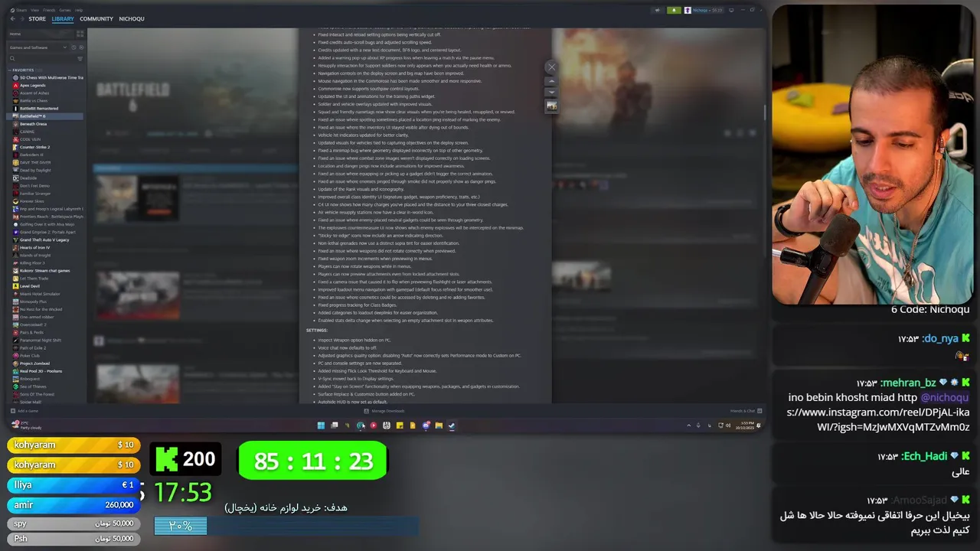Open the Nichoqu account dropdown
The width and height of the screenshot is (980, 551).
(x=703, y=10)
